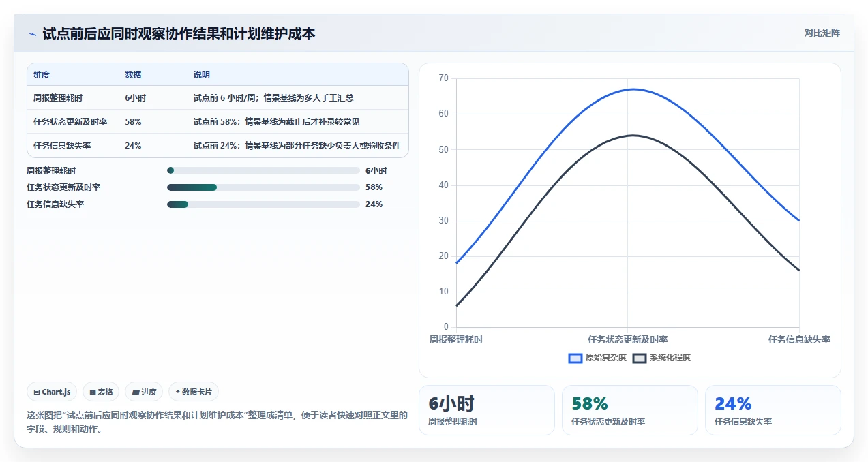Viewport: 868px width, 462px height.
Task: Click y-axis tick 40
Action: (443, 185)
